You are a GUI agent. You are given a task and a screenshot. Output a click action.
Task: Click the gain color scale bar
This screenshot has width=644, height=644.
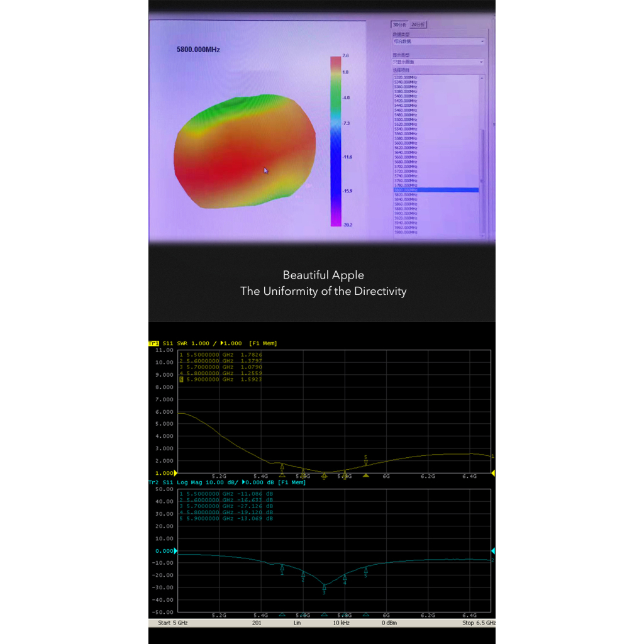coord(335,141)
